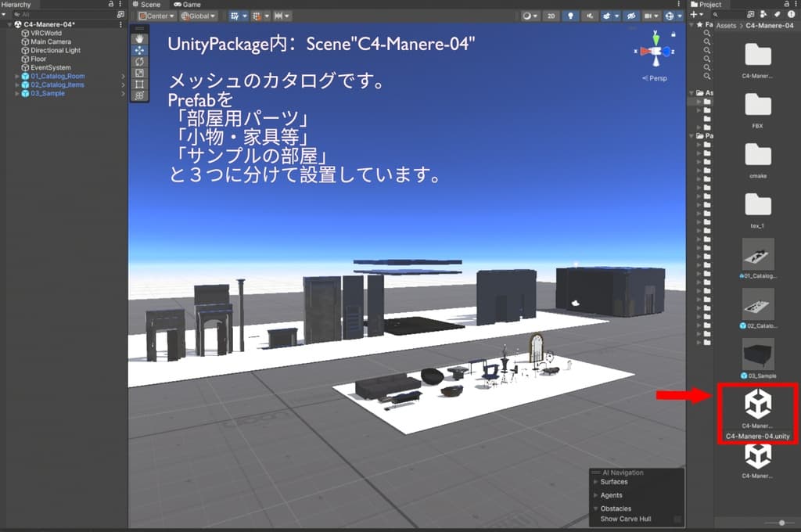
Task: Collapse Favorites in Project tree
Action: (691, 24)
